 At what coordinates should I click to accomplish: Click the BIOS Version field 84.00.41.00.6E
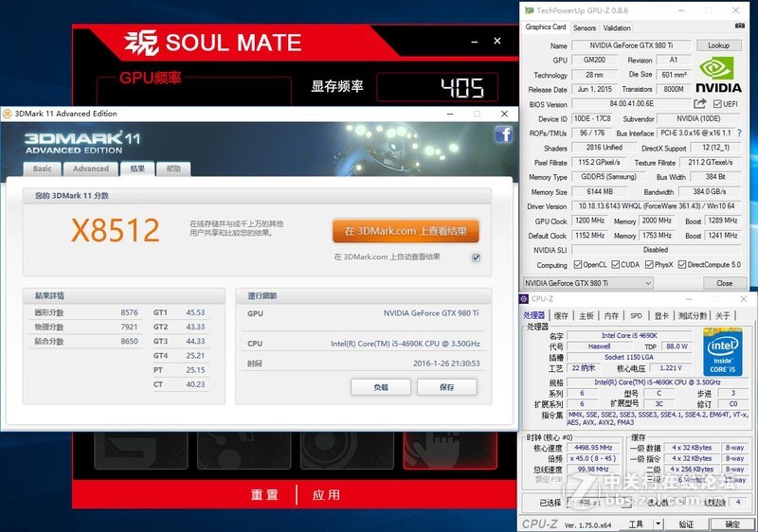631,104
